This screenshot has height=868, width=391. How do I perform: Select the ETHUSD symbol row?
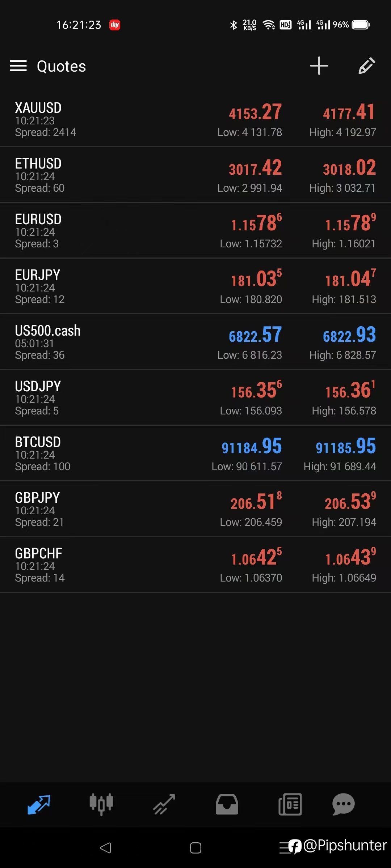(109, 175)
